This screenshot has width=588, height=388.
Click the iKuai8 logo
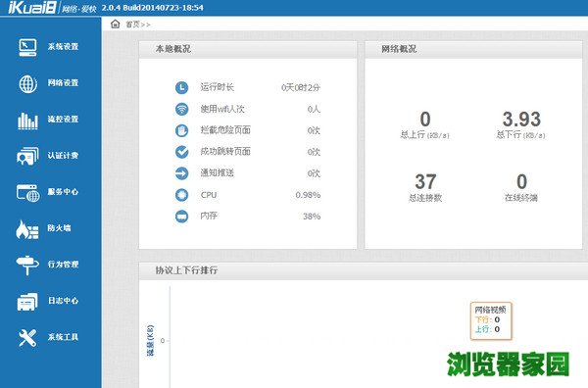[x=32, y=8]
